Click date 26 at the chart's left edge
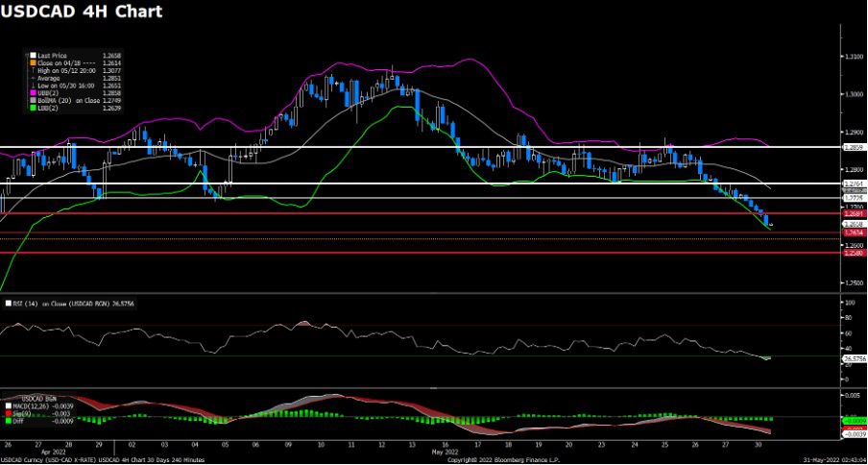 8,445
